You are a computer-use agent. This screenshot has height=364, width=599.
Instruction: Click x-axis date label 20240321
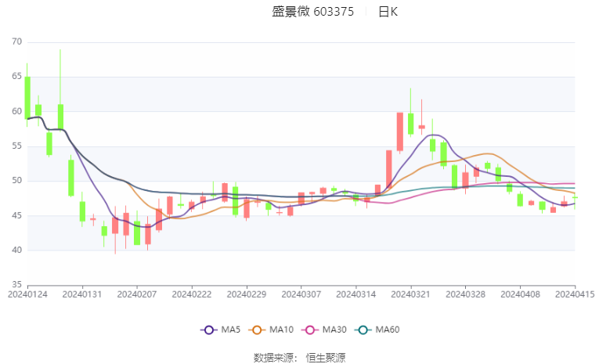(x=410, y=294)
